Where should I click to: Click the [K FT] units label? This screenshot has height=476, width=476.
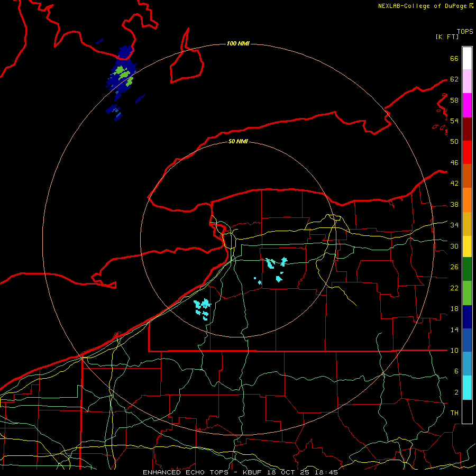(x=447, y=36)
